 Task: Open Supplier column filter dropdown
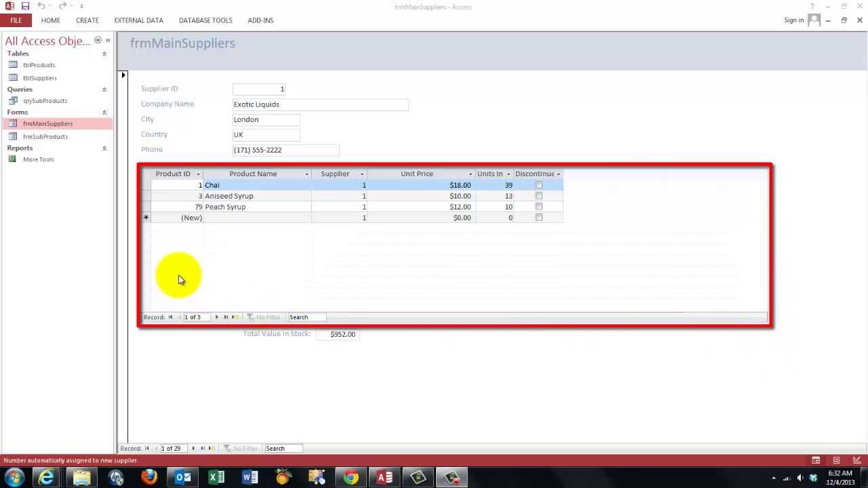[x=362, y=174]
